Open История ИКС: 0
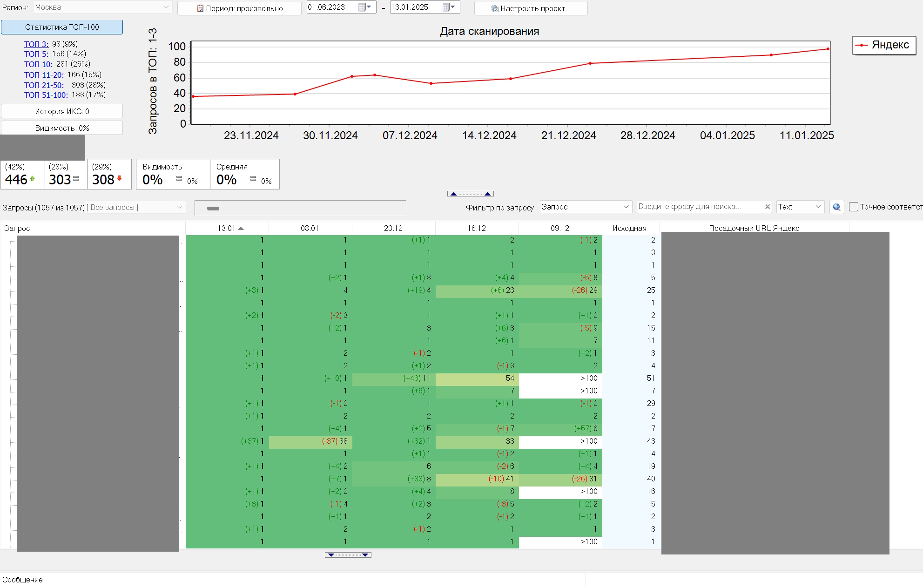 tap(62, 111)
